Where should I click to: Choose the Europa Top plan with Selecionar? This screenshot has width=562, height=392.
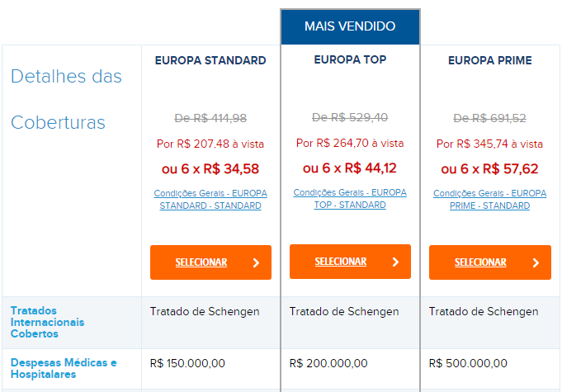(350, 262)
